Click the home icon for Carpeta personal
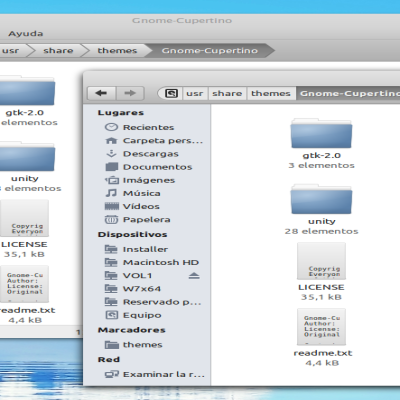 click(x=111, y=141)
